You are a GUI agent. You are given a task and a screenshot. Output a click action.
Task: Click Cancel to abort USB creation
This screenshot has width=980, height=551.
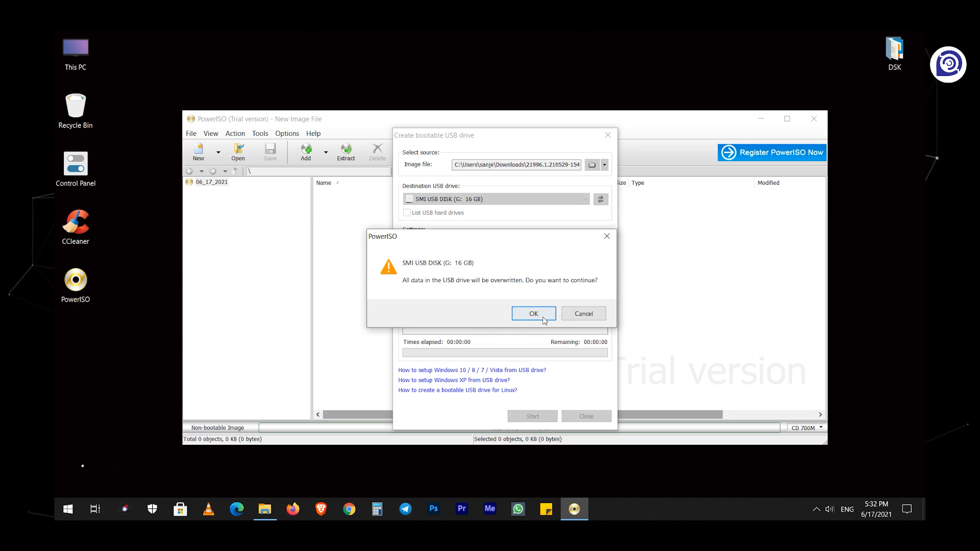(583, 314)
